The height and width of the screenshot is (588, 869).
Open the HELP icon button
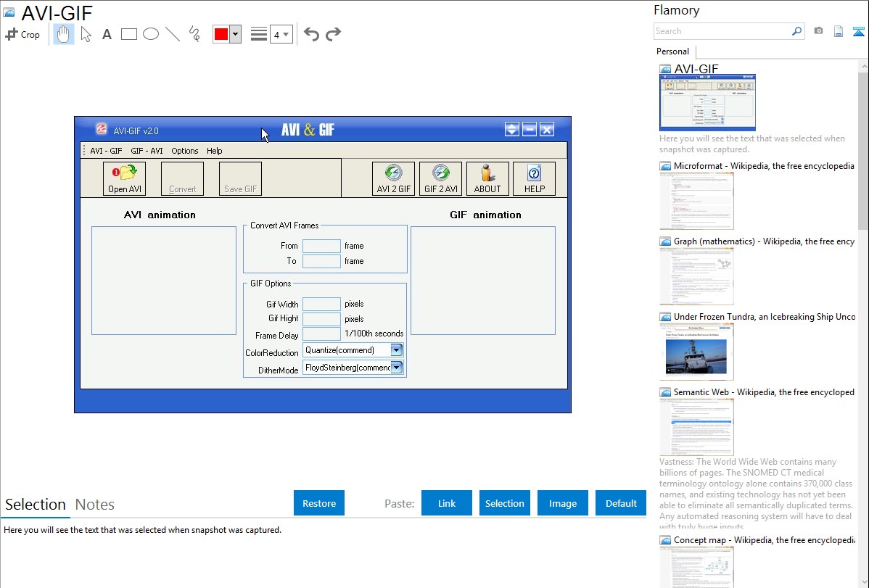click(x=535, y=178)
